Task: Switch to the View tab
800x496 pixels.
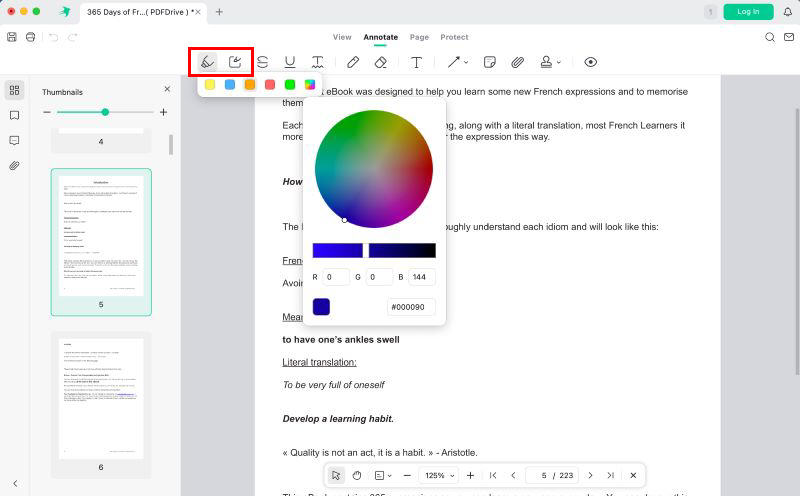Action: pos(342,37)
